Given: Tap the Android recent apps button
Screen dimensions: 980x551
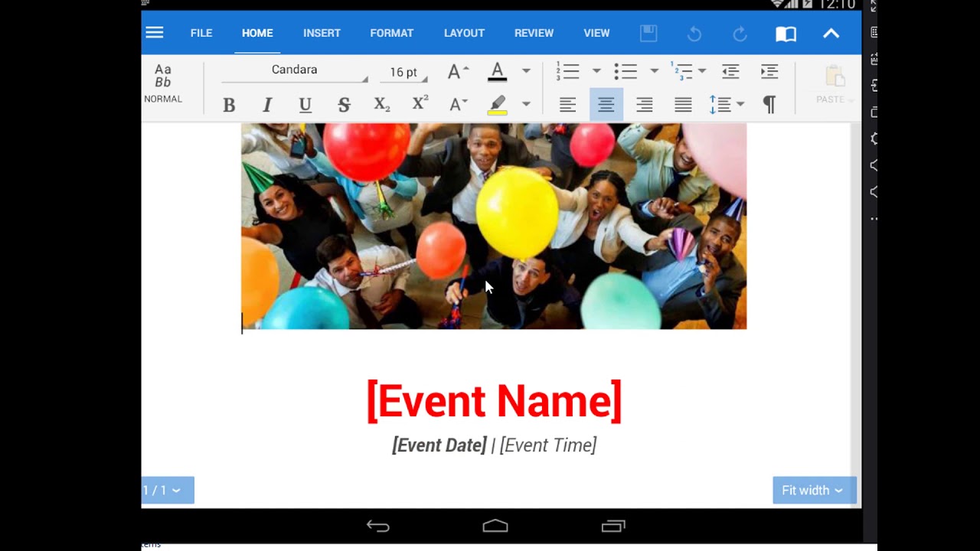Looking at the screenshot, I should [x=613, y=526].
